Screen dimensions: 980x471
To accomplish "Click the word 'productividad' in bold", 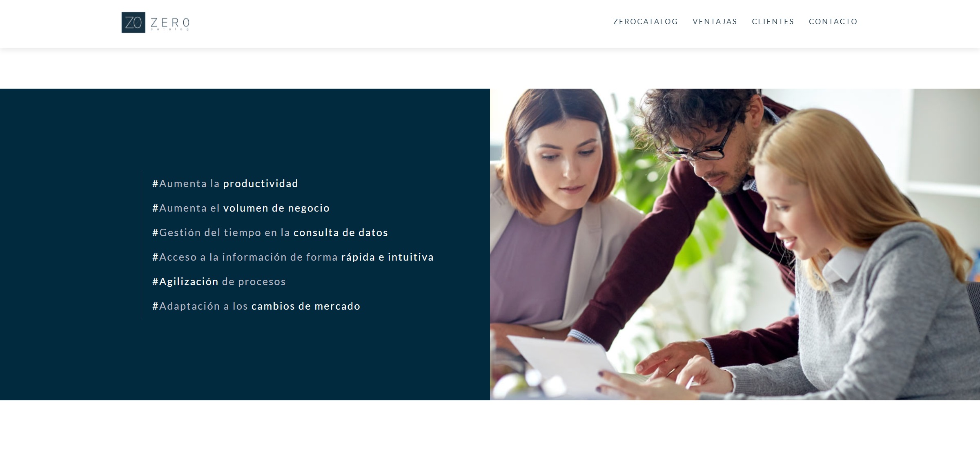I will (261, 183).
